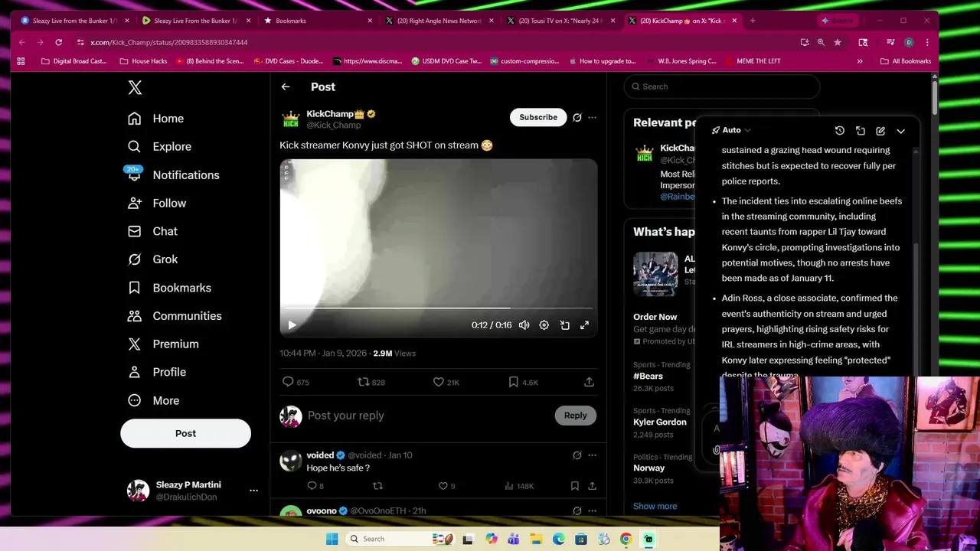The height and width of the screenshot is (551, 980).
Task: Open Profile in X sidebar
Action: (157, 372)
